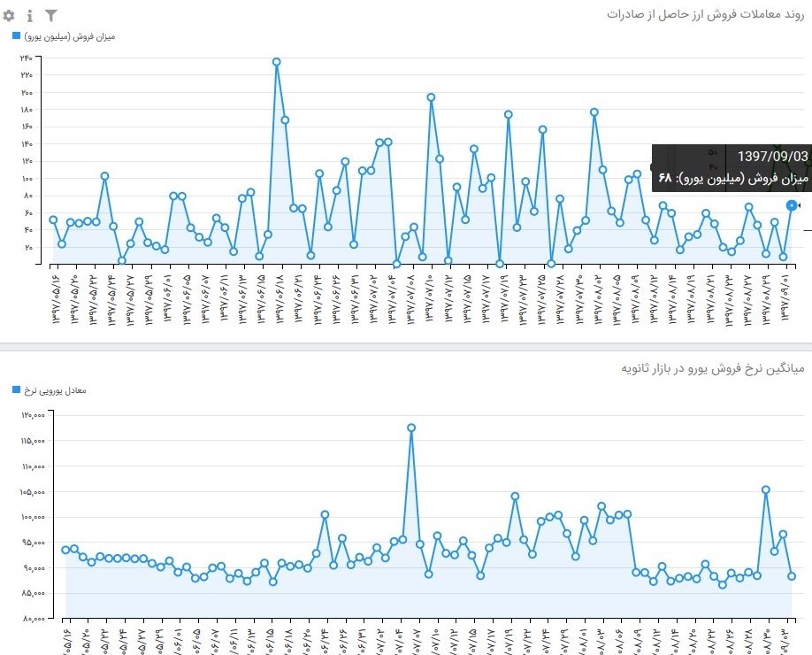Select the rightmost data point in the rate chart
This screenshot has width=812, height=655.
point(792,576)
